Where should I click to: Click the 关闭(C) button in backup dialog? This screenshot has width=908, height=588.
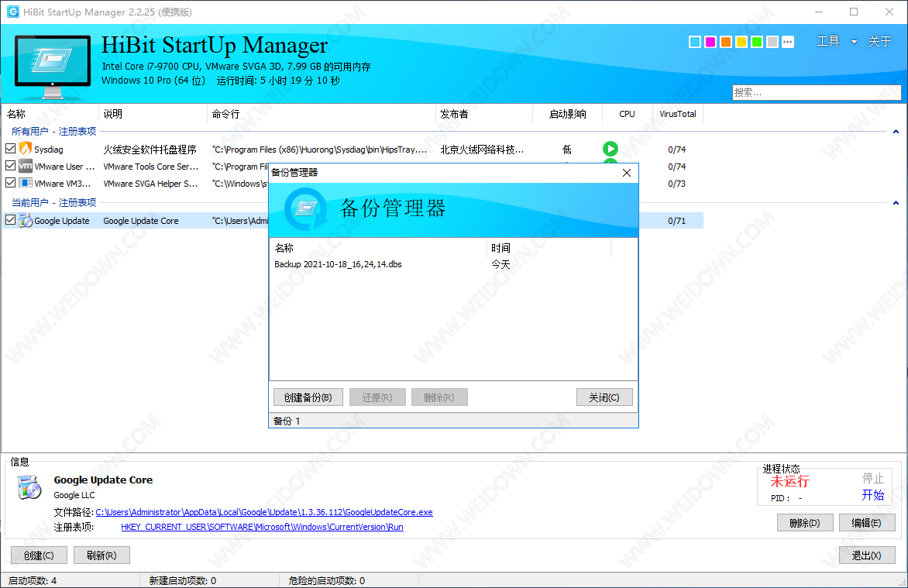604,397
